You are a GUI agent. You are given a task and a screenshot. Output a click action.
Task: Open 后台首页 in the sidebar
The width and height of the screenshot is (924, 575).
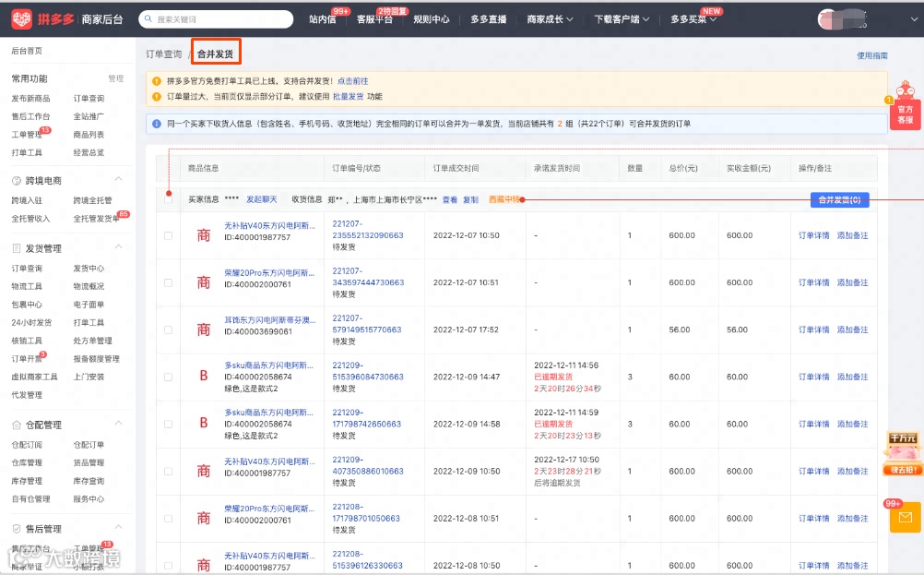(27, 51)
